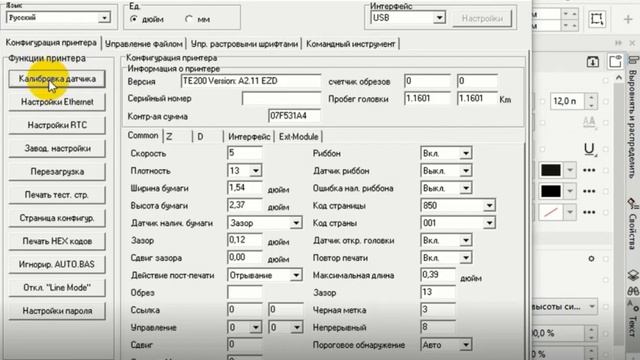The width and height of the screenshot is (640, 360).
Task: Click the frame icon with small circle
Action: click(x=615, y=61)
